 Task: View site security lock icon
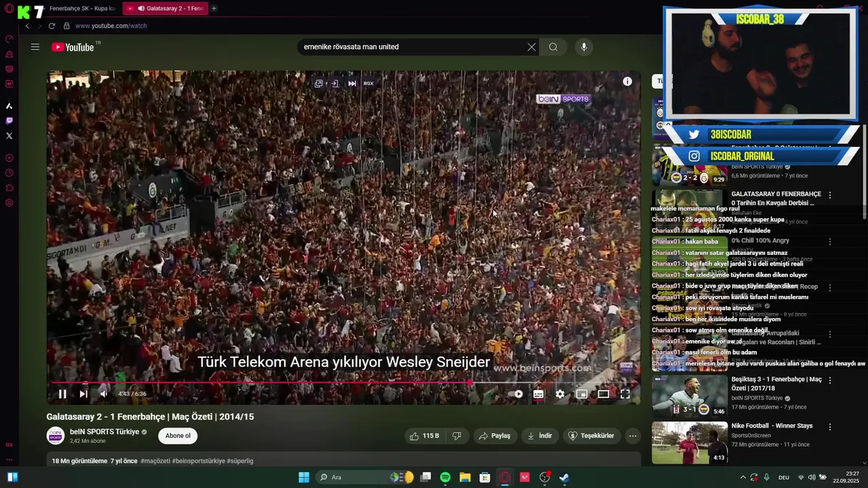[x=66, y=26]
